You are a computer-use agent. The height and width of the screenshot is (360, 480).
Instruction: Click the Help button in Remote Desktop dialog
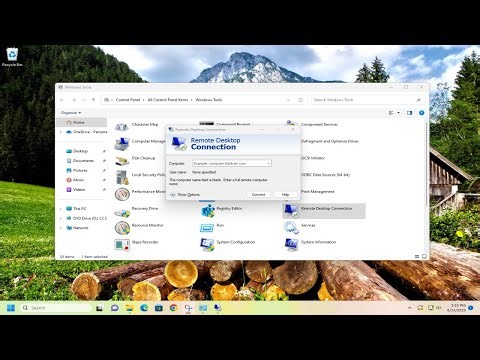285,194
